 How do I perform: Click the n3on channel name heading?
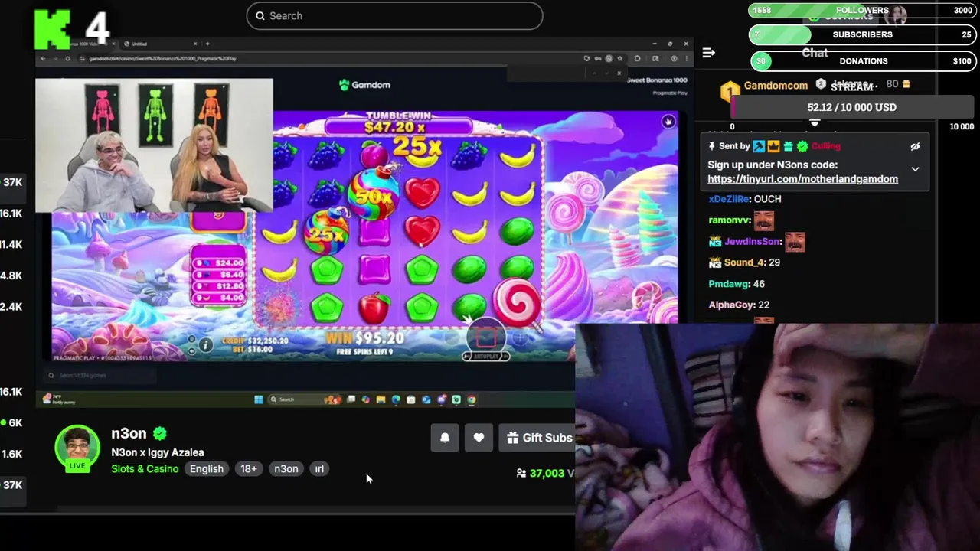(x=129, y=433)
